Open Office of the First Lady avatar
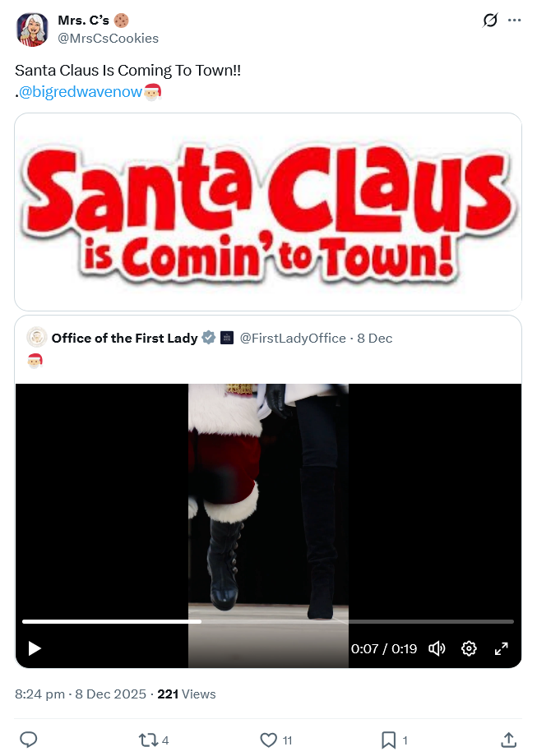The image size is (537, 756). 37,338
